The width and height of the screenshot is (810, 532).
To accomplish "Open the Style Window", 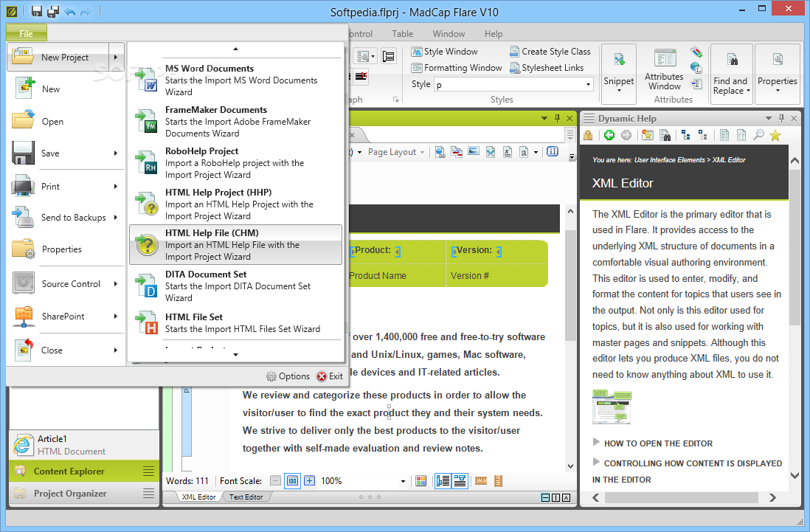I will pyautogui.click(x=445, y=52).
